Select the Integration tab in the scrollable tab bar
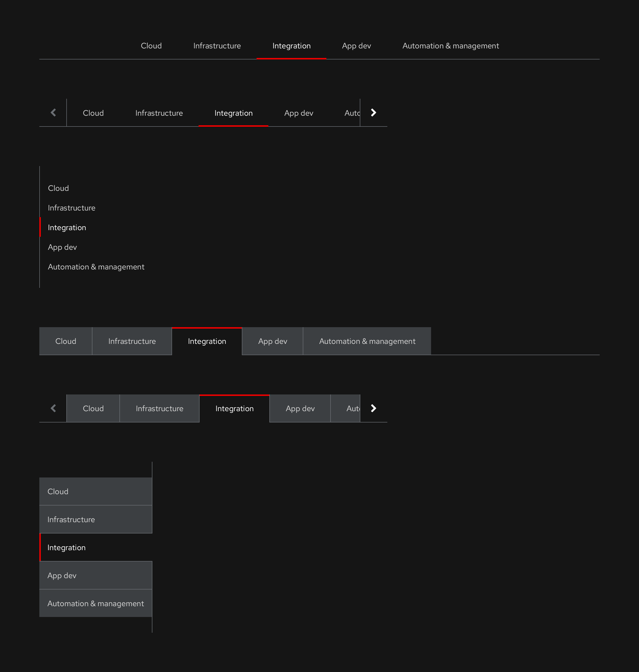639x672 pixels. [x=233, y=113]
